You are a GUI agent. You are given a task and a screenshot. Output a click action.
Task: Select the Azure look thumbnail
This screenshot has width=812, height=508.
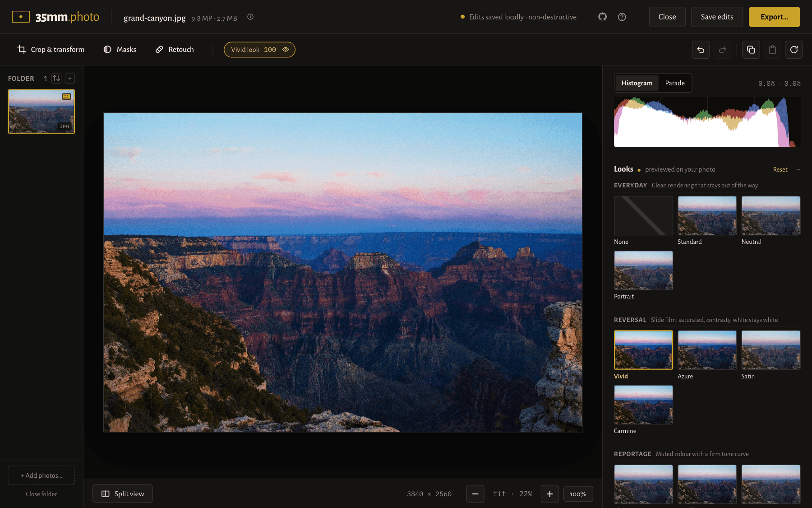(x=707, y=350)
